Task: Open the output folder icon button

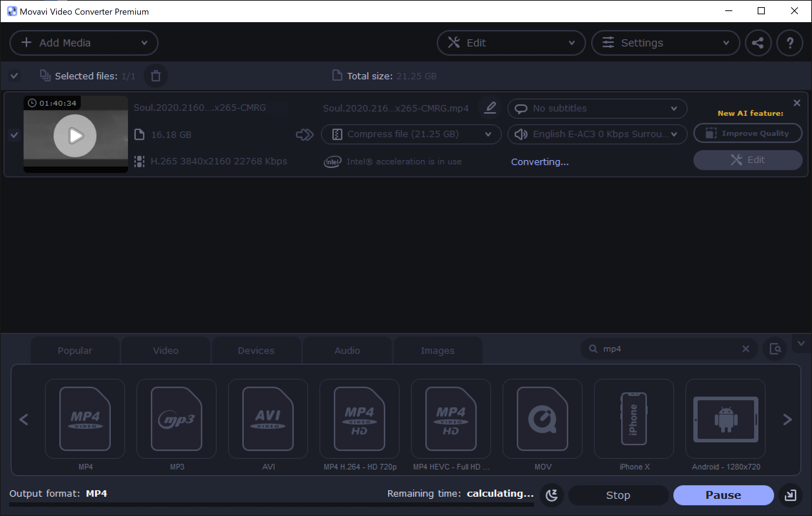Action: 791,495
